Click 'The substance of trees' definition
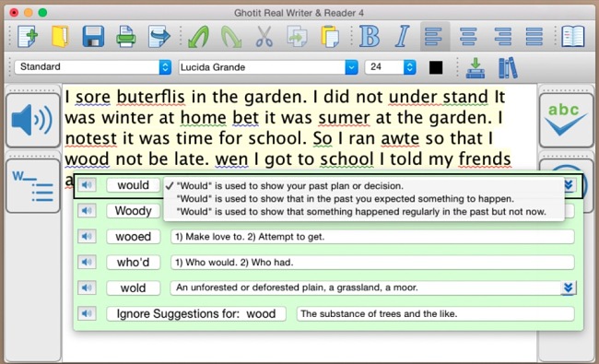 pyautogui.click(x=436, y=313)
